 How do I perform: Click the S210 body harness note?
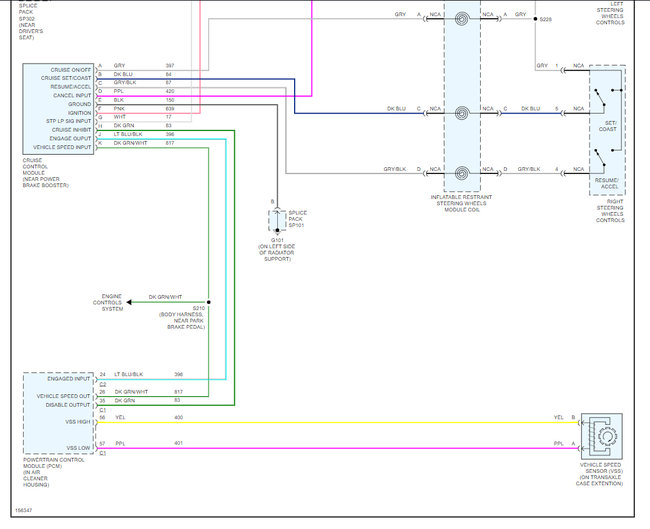coord(182,318)
